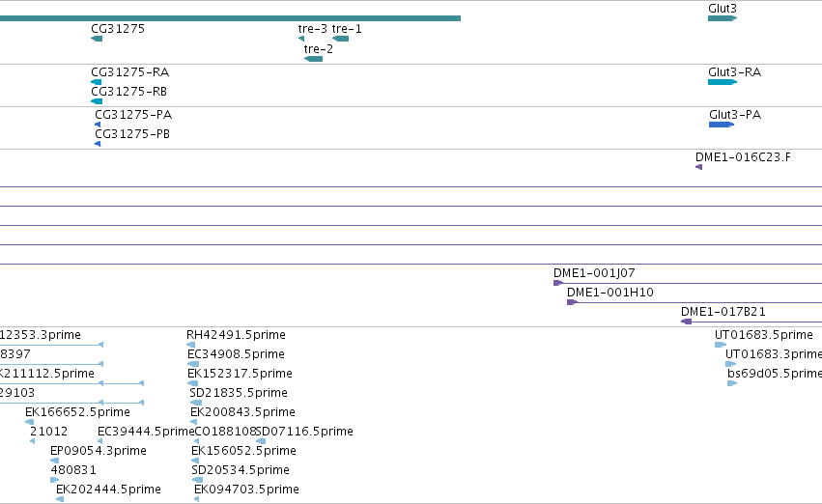Select the DME1-001J07 feature start marker
This screenshot has height=504, width=822.
tap(558, 283)
